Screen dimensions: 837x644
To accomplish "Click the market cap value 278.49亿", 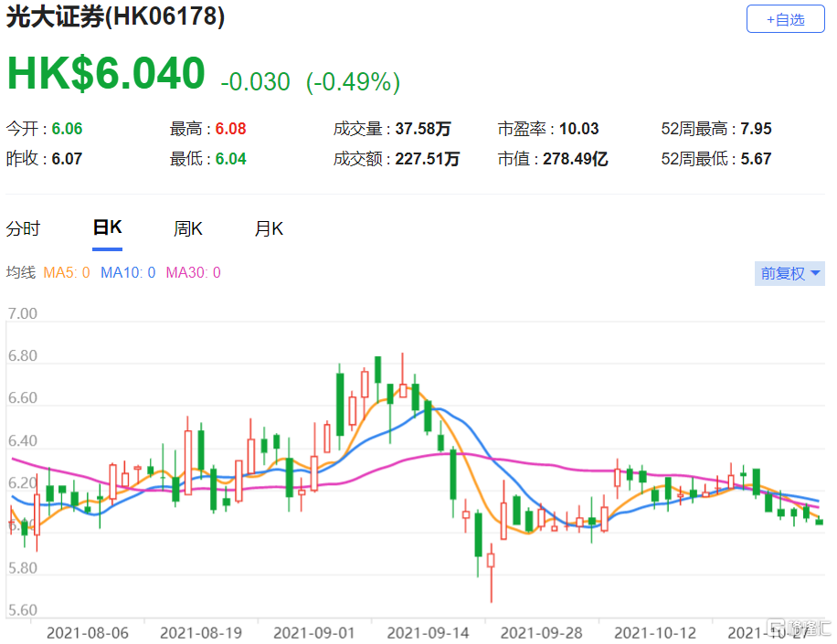I will (x=576, y=158).
